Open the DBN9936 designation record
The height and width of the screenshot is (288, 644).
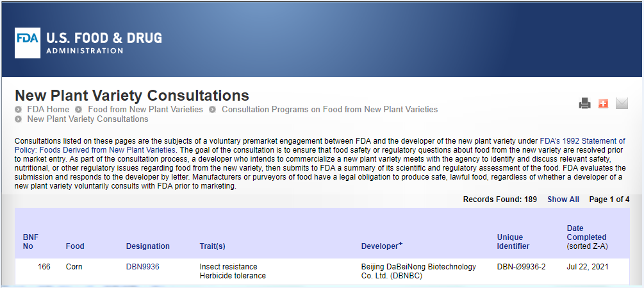[142, 267]
